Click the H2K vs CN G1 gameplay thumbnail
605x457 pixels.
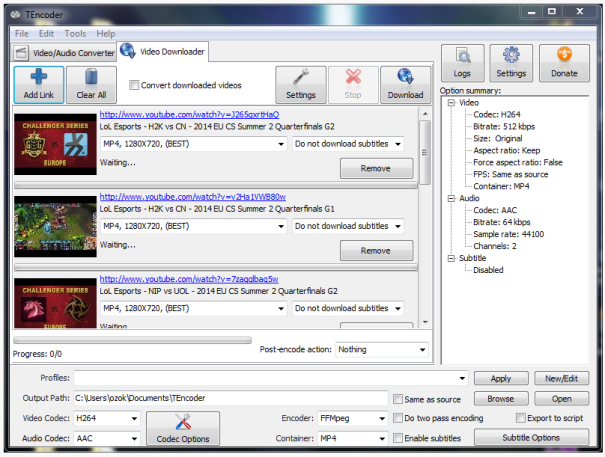pyautogui.click(x=55, y=226)
